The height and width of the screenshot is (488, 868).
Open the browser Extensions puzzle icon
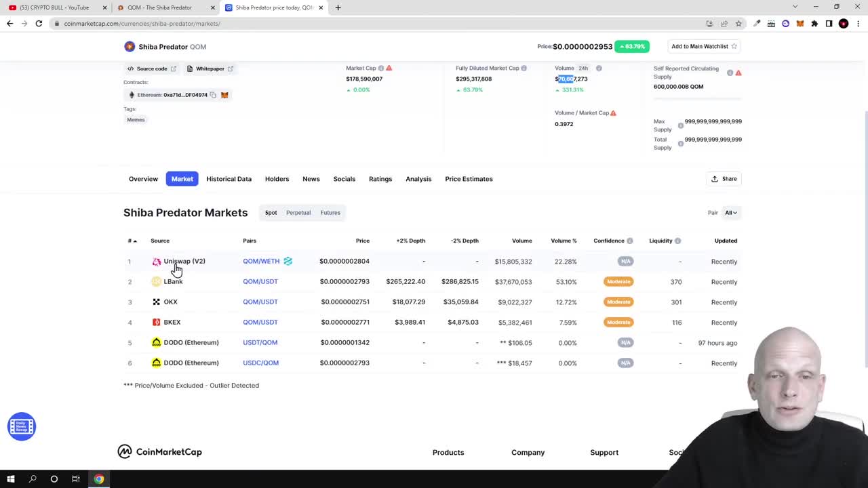814,24
